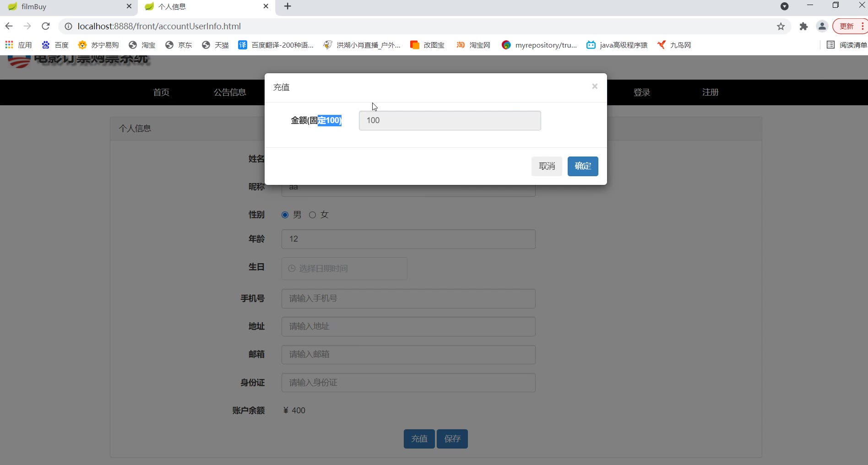
Task: Open the reading list
Action: [846, 45]
